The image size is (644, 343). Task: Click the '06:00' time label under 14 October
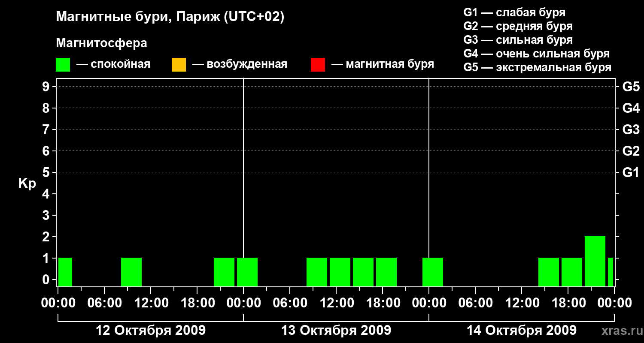[x=475, y=303]
